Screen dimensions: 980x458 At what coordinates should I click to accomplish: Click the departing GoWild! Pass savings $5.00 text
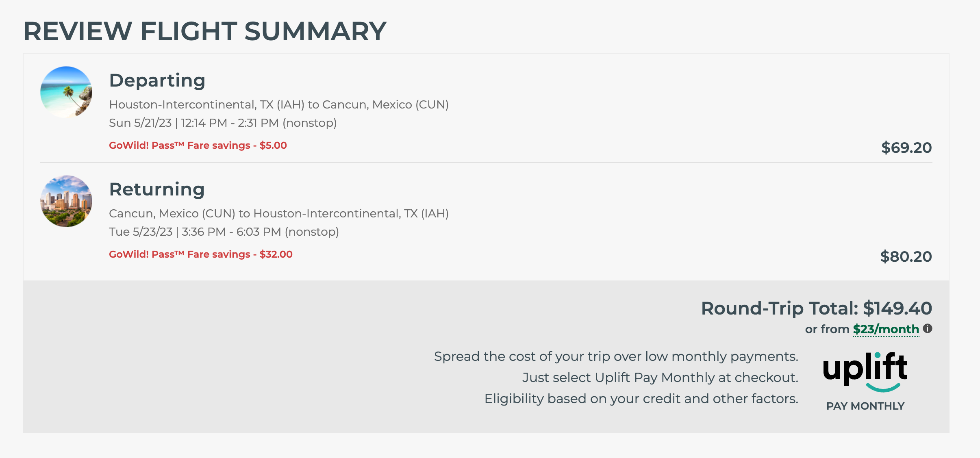click(198, 145)
